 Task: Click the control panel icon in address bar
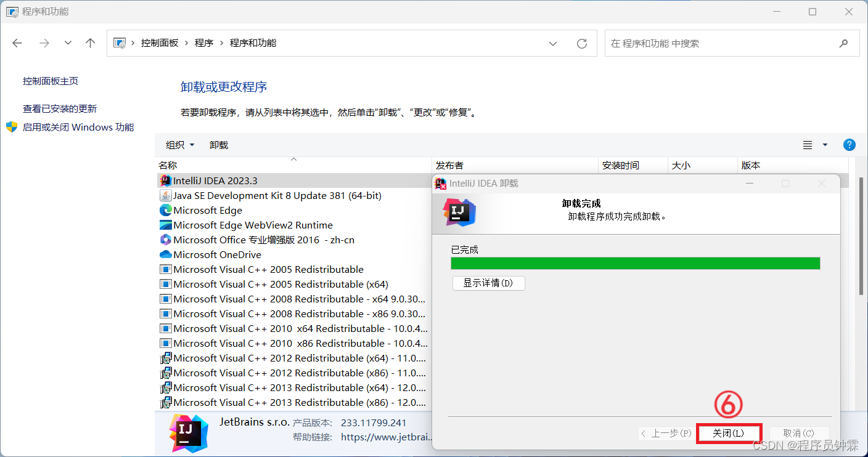(x=120, y=43)
